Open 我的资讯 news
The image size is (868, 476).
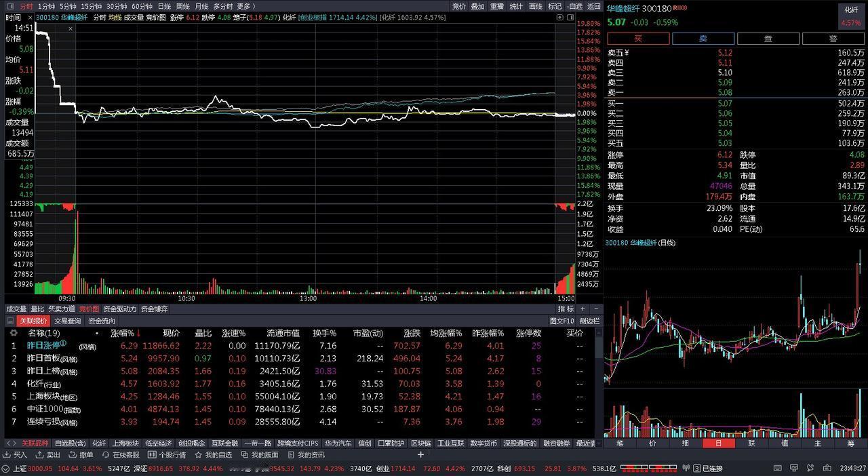[305, 455]
